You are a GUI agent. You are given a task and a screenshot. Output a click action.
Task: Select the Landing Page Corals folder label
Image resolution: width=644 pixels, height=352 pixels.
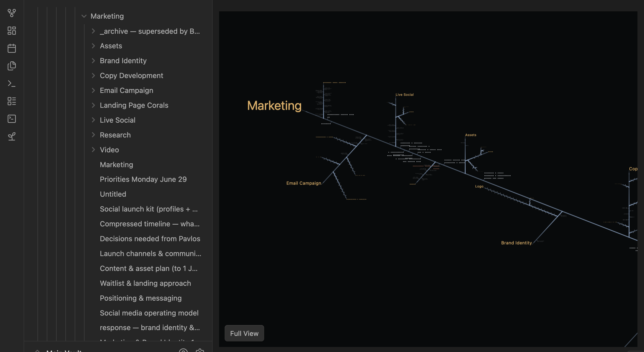tap(134, 105)
